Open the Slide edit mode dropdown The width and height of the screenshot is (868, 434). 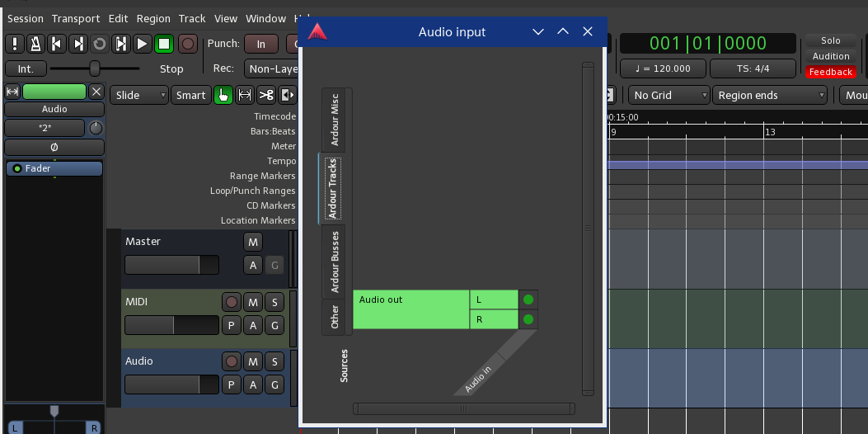tap(138, 95)
